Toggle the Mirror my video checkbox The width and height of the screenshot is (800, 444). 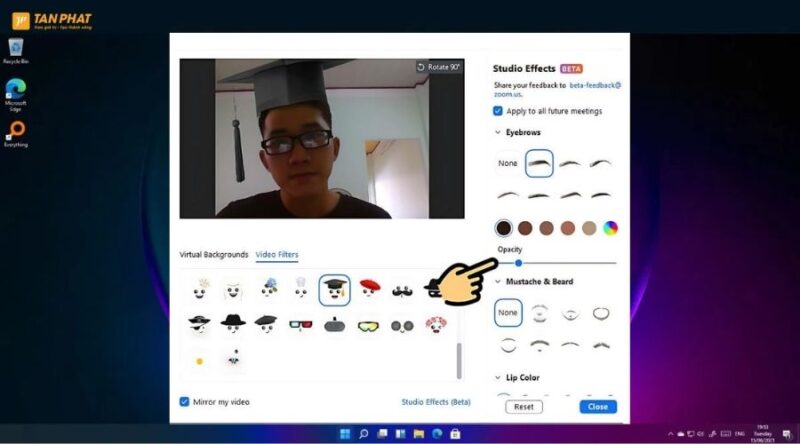pyautogui.click(x=184, y=402)
